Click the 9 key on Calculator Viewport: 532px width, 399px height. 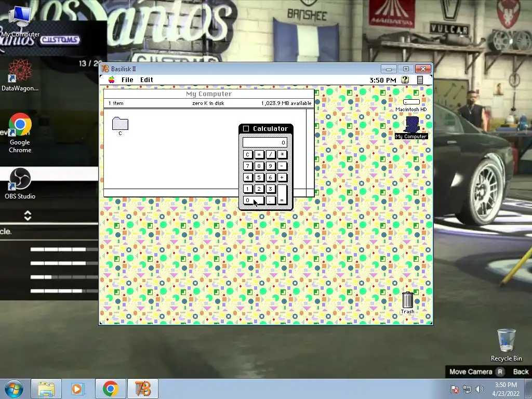click(270, 166)
